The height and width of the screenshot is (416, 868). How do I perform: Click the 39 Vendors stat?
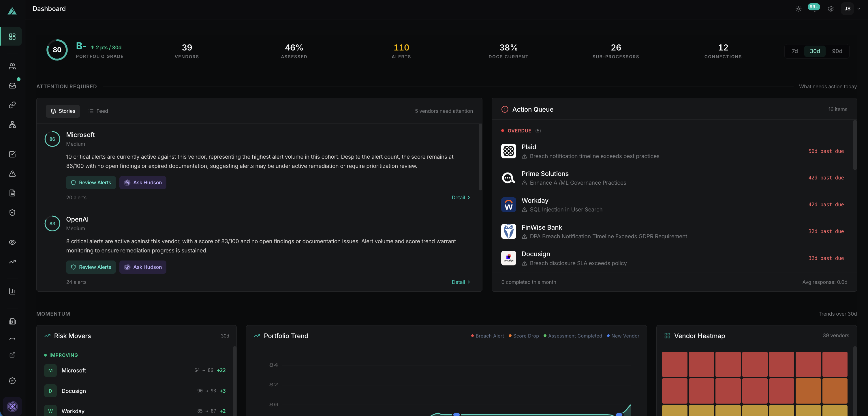click(187, 51)
